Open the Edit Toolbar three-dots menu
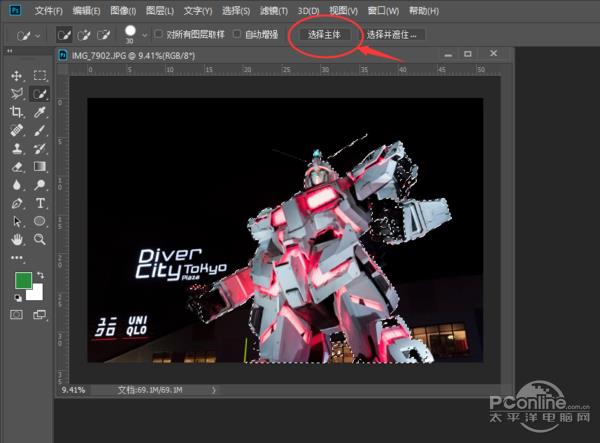This screenshot has width=600, height=443. [16, 258]
